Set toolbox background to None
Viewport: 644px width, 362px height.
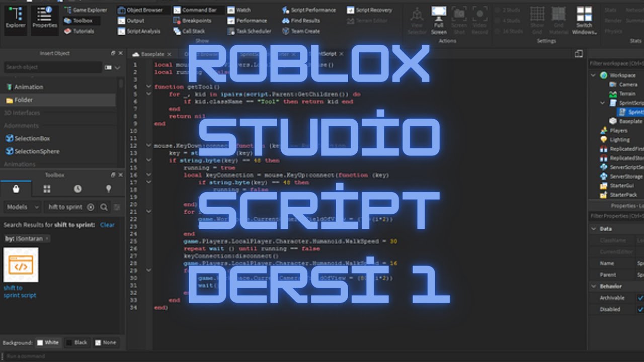tap(105, 343)
